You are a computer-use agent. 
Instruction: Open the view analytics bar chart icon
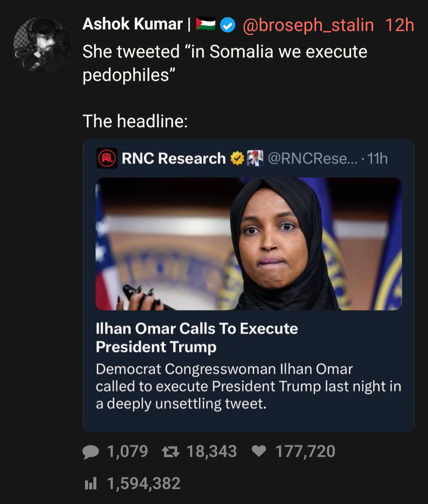91,483
